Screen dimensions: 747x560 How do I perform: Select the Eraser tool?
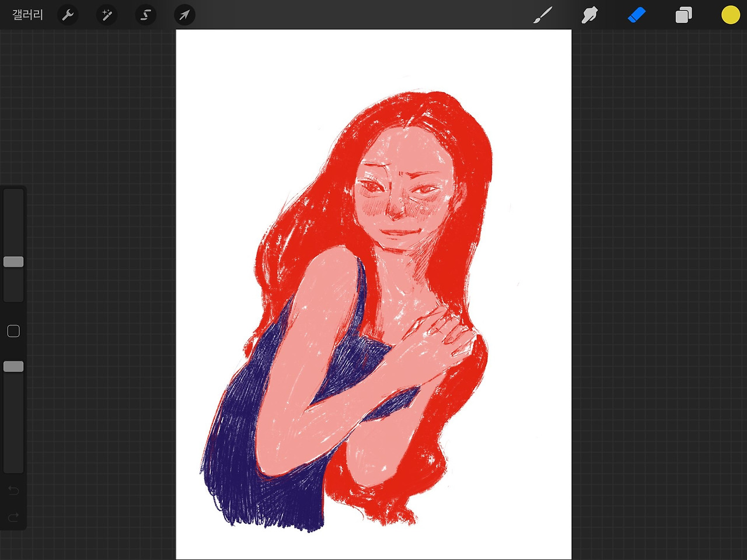click(637, 15)
